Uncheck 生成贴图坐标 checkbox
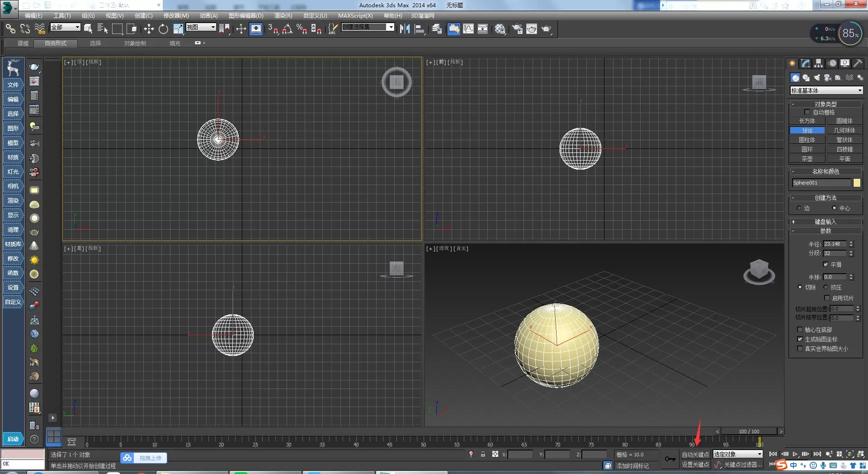Viewport: 868px width, 474px height. pyautogui.click(x=800, y=339)
